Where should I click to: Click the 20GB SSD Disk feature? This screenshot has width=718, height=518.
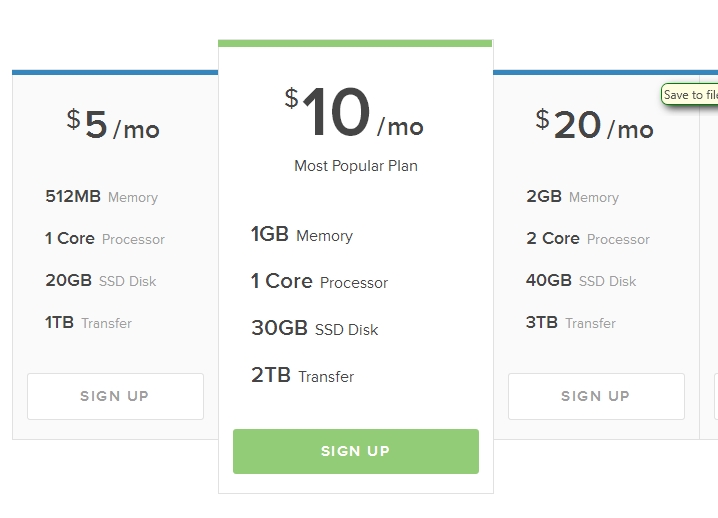pyautogui.click(x=101, y=281)
